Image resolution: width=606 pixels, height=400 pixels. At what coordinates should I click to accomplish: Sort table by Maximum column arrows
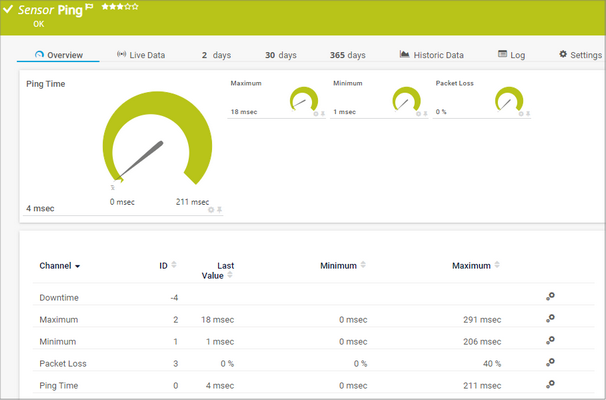coord(497,265)
